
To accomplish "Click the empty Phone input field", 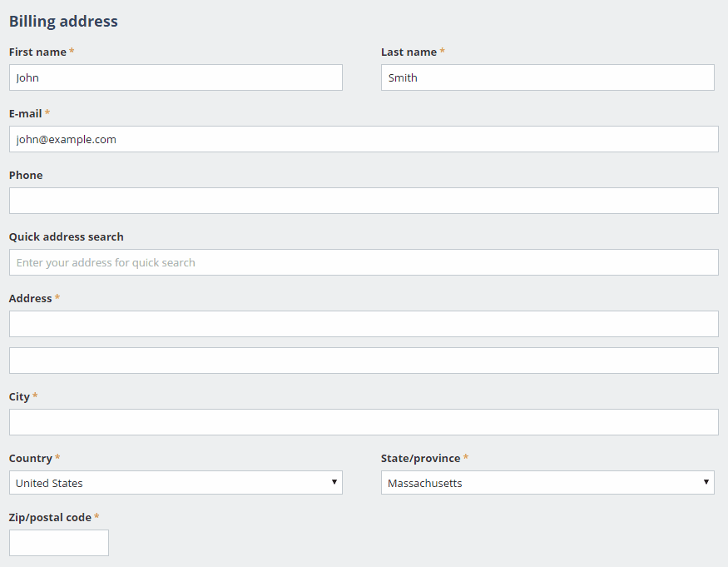I will [x=364, y=201].
